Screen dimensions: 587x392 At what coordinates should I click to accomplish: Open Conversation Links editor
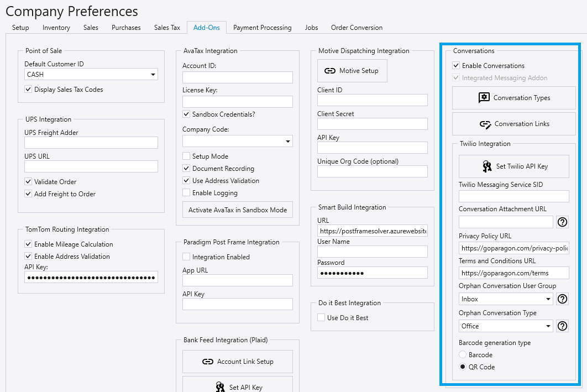pyautogui.click(x=514, y=124)
